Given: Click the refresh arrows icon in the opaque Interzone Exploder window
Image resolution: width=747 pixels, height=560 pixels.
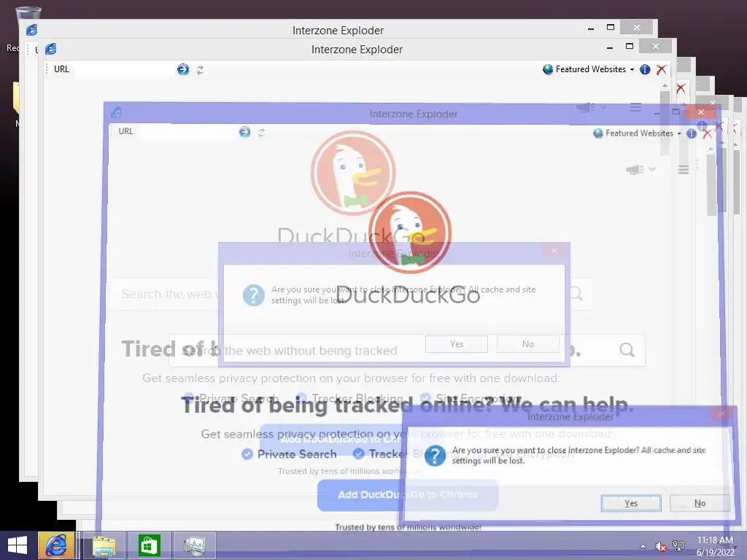Looking at the screenshot, I should 200,70.
